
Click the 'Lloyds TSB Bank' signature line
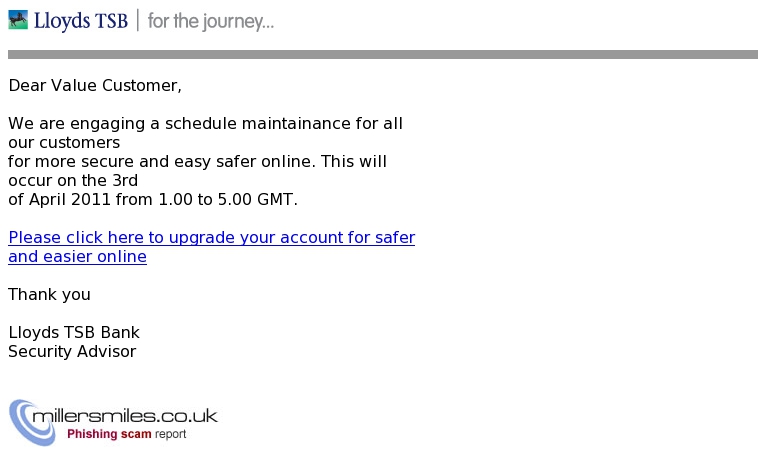74,333
